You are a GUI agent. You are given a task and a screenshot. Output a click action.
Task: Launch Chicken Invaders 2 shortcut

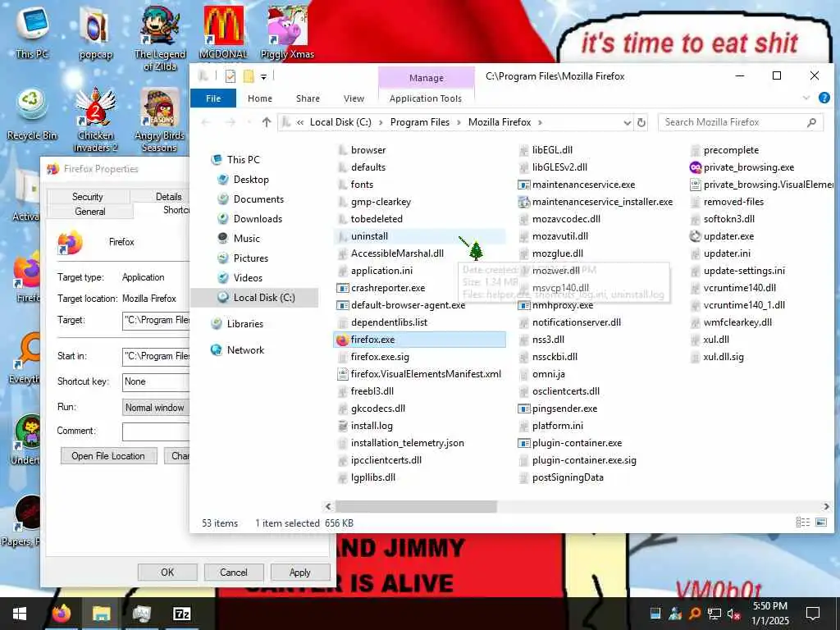point(95,120)
